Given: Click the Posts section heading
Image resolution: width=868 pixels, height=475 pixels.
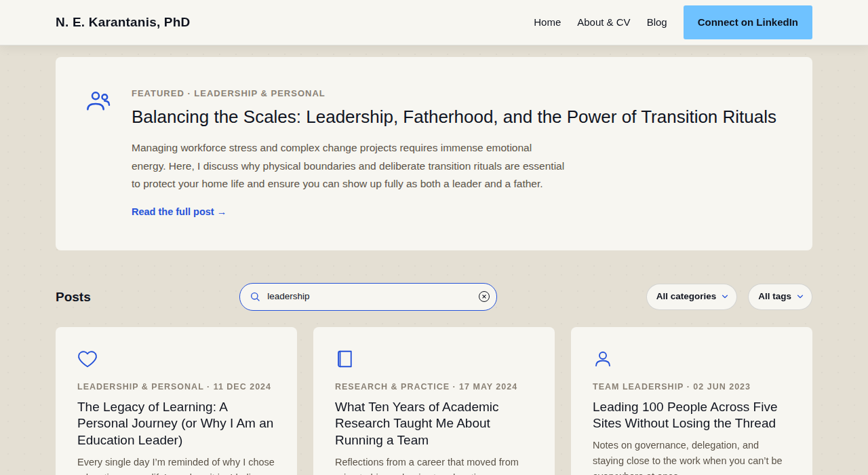Looking at the screenshot, I should [73, 297].
